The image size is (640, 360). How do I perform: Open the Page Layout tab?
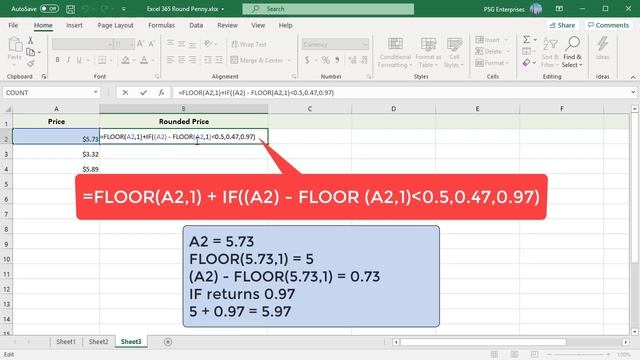[116, 25]
